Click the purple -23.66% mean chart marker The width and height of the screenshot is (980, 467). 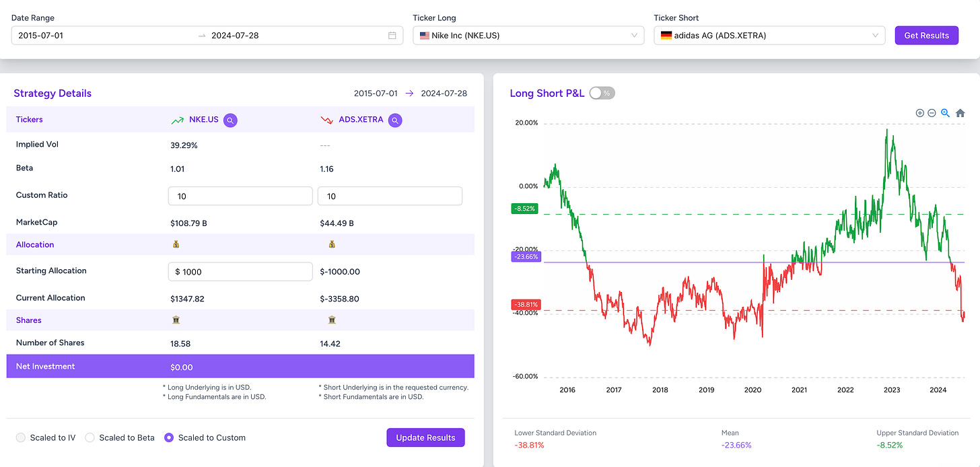(x=526, y=256)
